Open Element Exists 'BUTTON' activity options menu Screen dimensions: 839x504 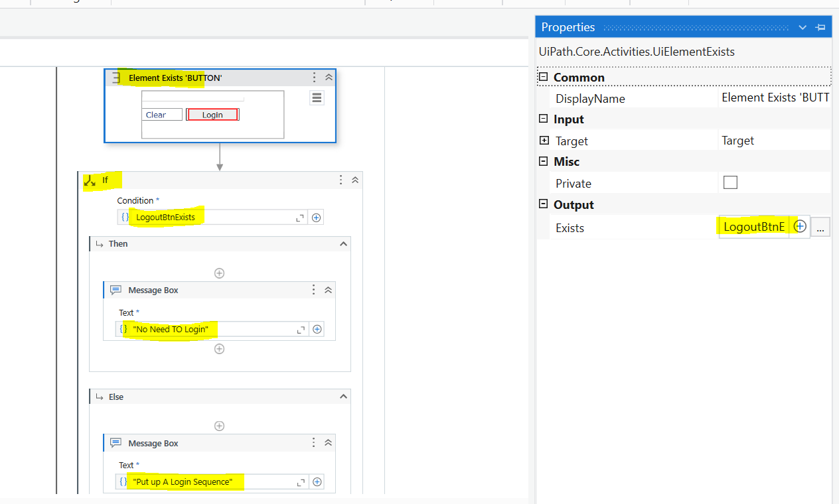[315, 78]
